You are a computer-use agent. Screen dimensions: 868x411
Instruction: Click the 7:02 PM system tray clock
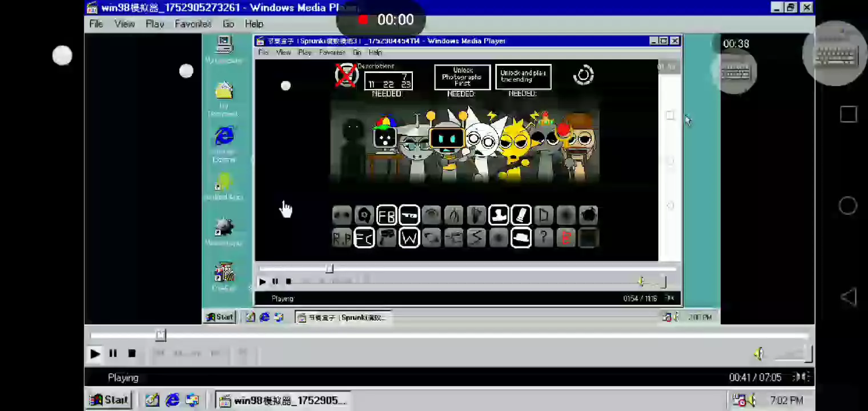tap(786, 401)
